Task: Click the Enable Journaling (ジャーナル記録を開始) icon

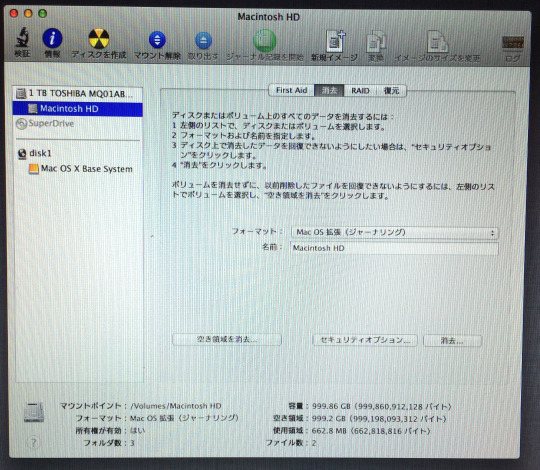Action: 264,41
